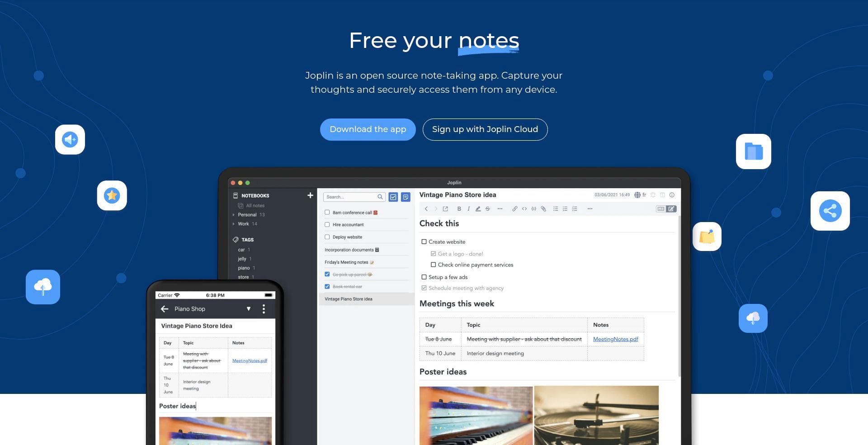Click the New note button
Screen dimensions: 868x445
point(406,197)
